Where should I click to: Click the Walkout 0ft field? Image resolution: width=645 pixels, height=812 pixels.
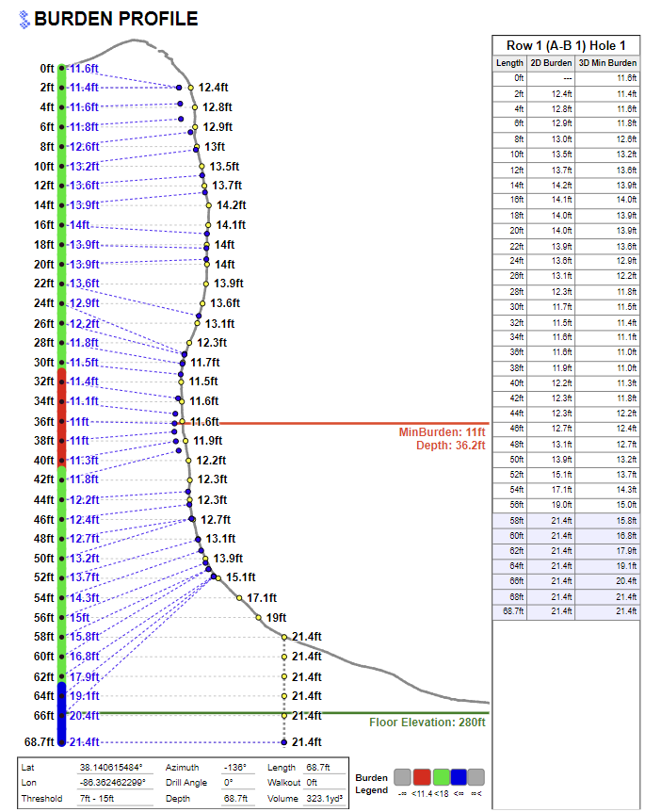(x=322, y=782)
